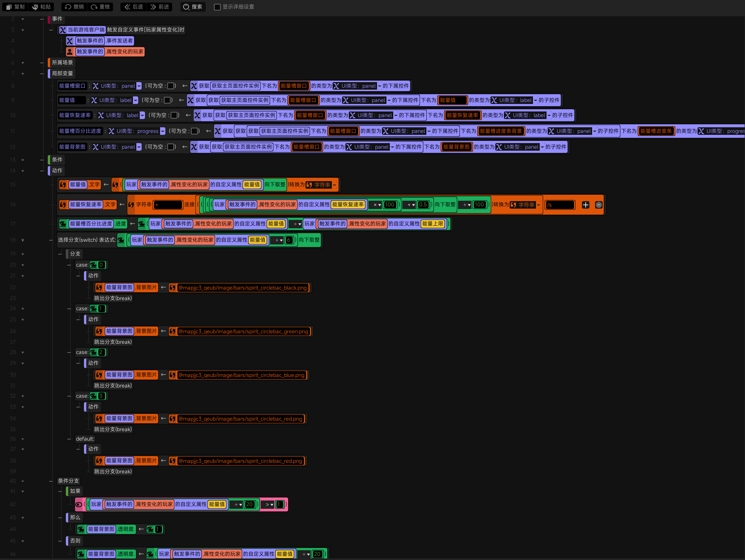This screenshot has width=745, height=560.
Task: Undo with the 撤销 button
Action: 74,7
